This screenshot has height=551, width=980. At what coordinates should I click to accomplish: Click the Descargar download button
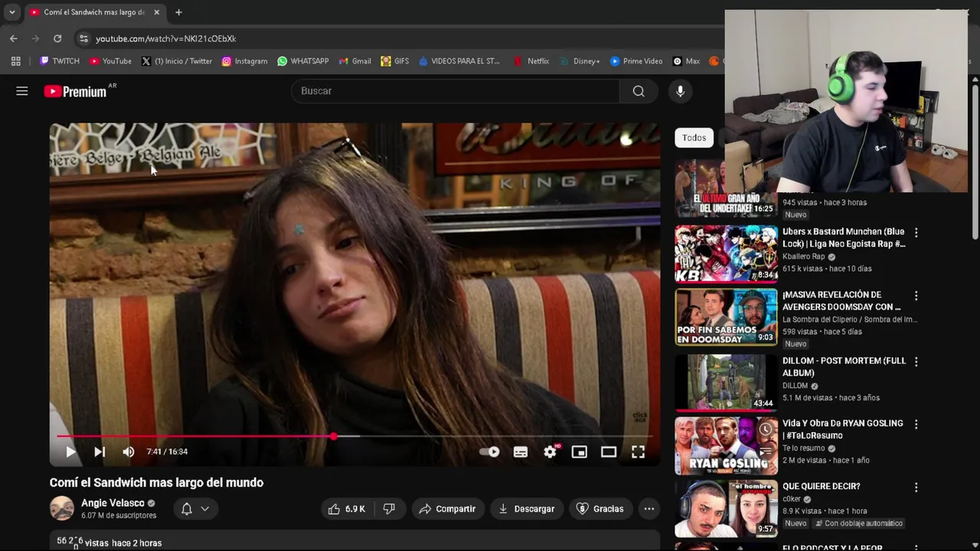(526, 509)
